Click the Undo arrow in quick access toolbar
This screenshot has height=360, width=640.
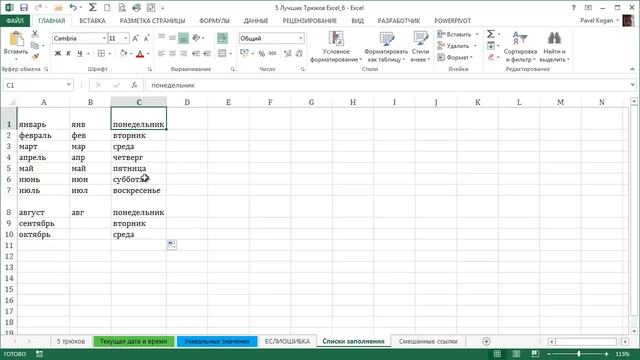(x=73, y=8)
